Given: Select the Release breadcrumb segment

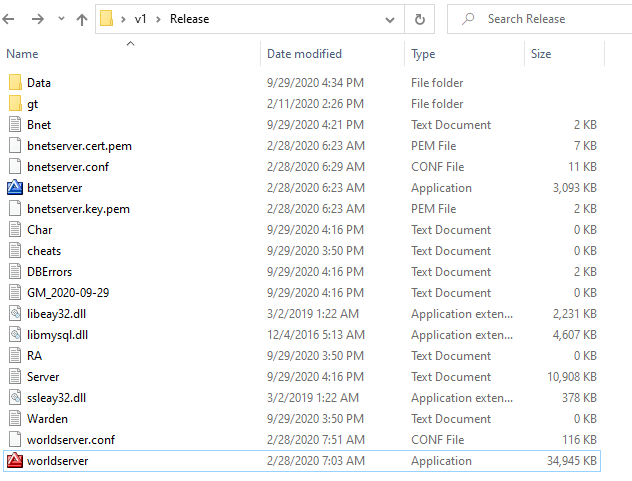Looking at the screenshot, I should 189,19.
